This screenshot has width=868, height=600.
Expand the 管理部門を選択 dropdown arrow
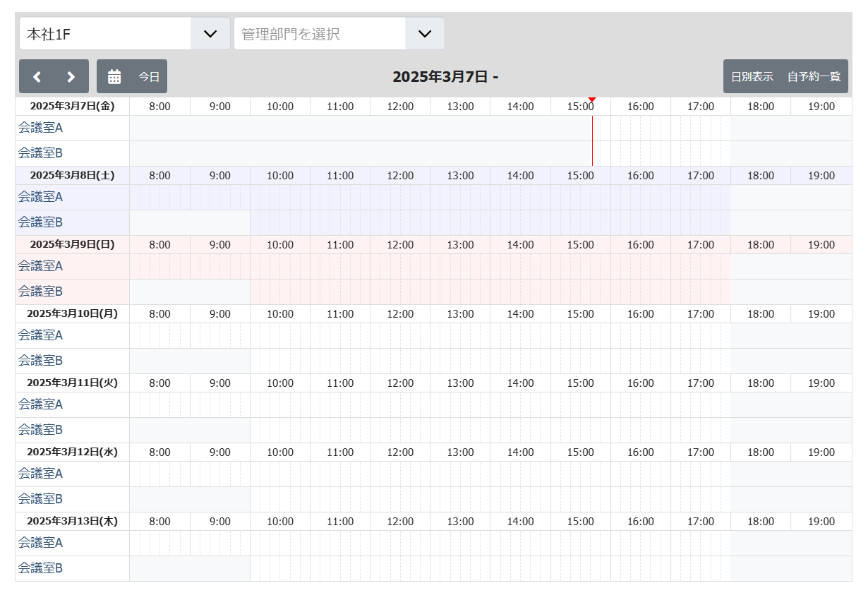(425, 34)
